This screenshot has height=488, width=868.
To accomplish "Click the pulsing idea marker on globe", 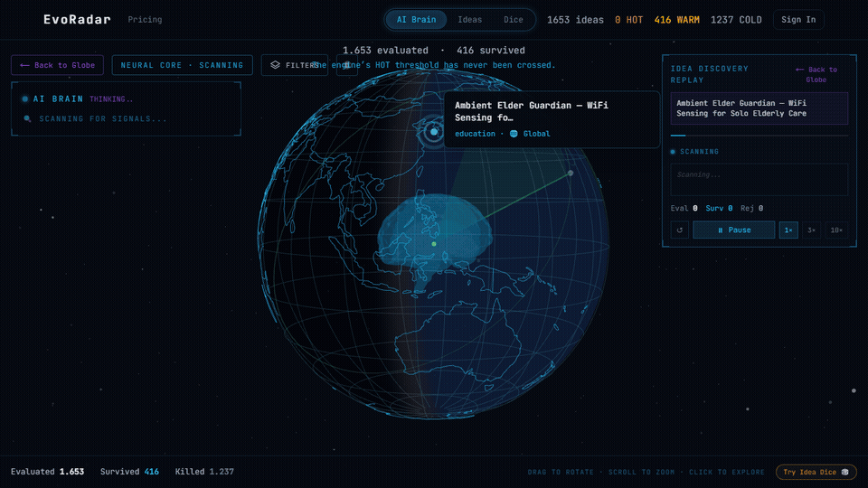I will coord(434,133).
